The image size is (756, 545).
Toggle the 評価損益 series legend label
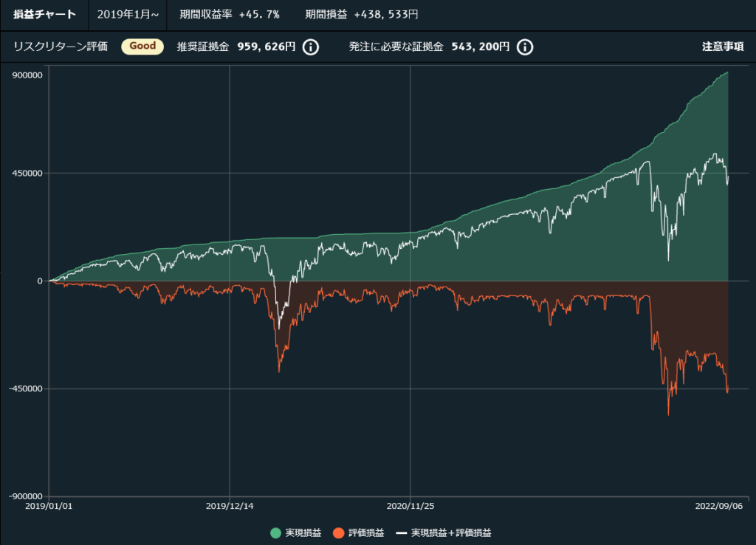[x=365, y=532]
